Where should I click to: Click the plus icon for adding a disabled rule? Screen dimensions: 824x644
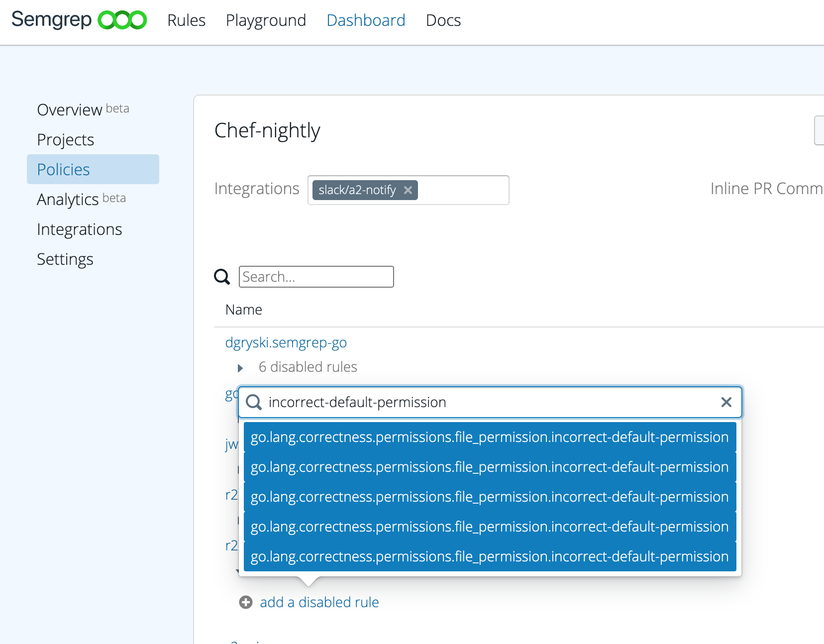point(245,602)
